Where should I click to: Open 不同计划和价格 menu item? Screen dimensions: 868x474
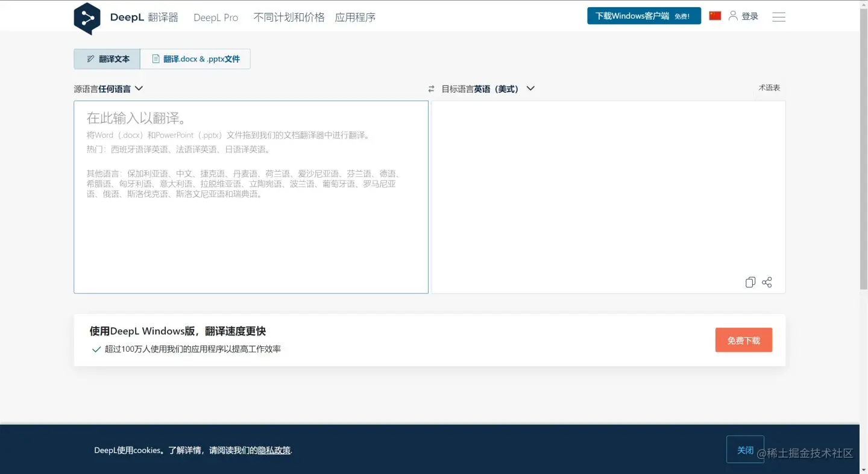(289, 17)
